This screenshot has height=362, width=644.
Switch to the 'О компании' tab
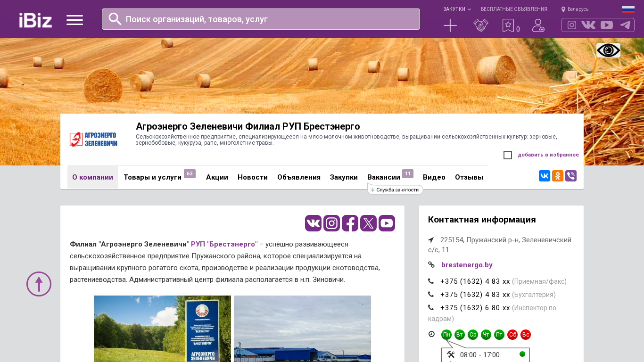click(x=92, y=177)
